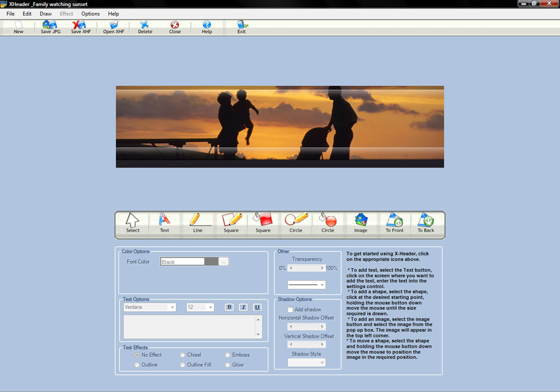The image size is (560, 392).
Task: Open the Draw menu
Action: coord(46,13)
